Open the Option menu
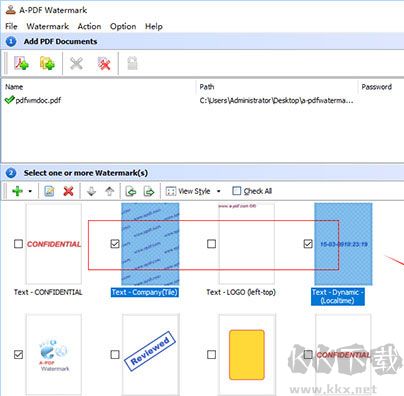Viewport: 404px width, 396px height. tap(123, 26)
